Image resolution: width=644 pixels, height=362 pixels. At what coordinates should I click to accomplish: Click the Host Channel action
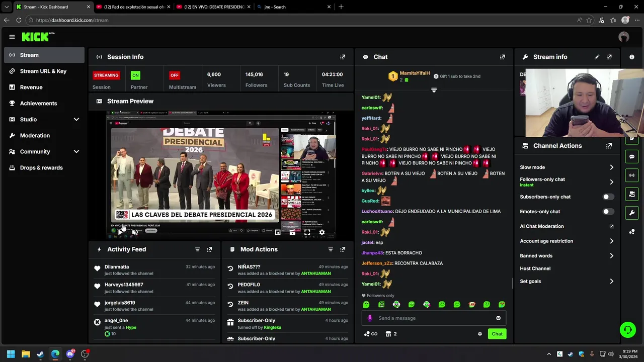point(535,268)
